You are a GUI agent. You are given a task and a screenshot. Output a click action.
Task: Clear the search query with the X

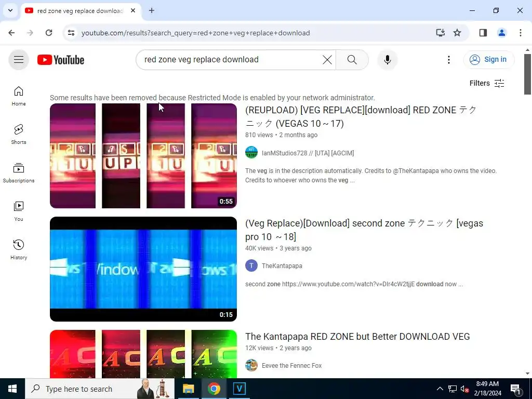[327, 60]
